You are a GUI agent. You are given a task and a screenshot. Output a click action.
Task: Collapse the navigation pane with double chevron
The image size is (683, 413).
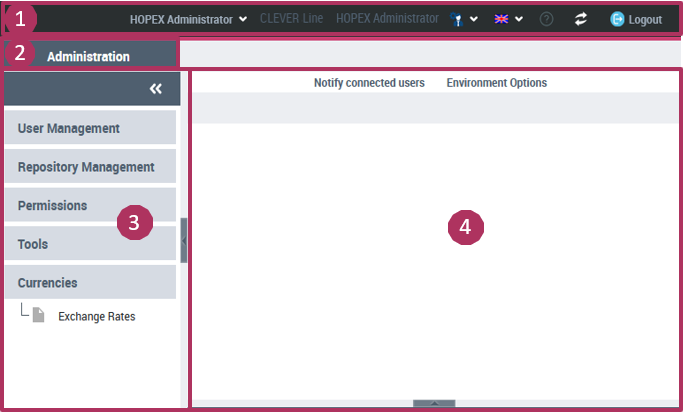pyautogui.click(x=155, y=89)
